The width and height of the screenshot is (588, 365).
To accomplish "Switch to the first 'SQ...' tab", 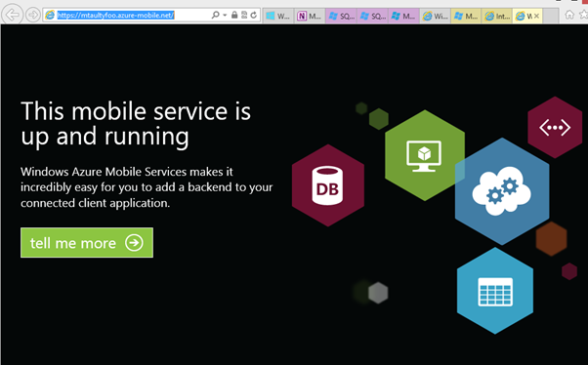I will pos(341,16).
